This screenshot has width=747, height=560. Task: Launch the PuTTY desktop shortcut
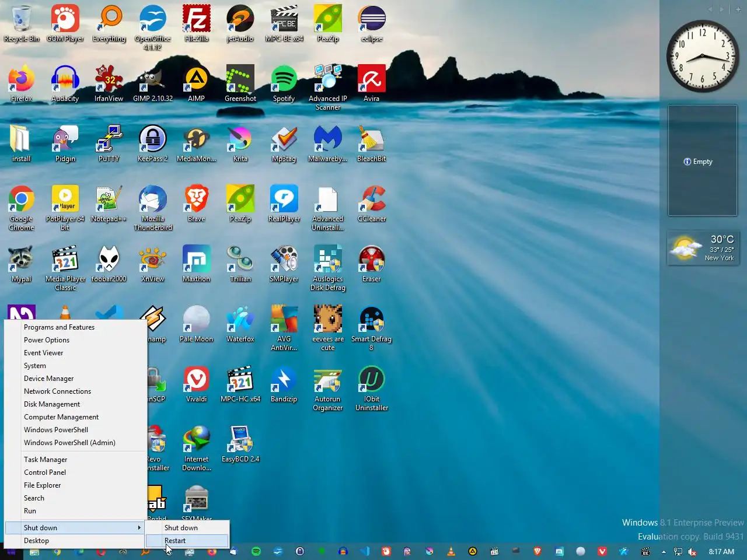point(109,143)
